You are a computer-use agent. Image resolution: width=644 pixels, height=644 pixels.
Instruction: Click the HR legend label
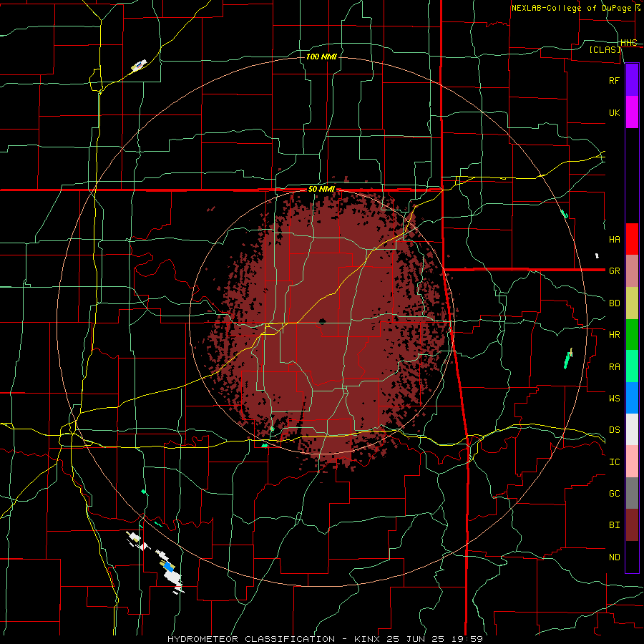615,335
